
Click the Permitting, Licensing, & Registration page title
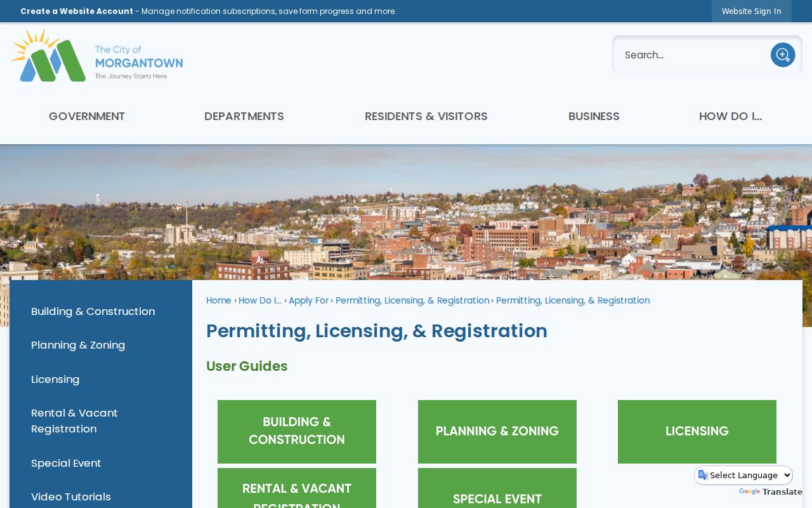[377, 331]
